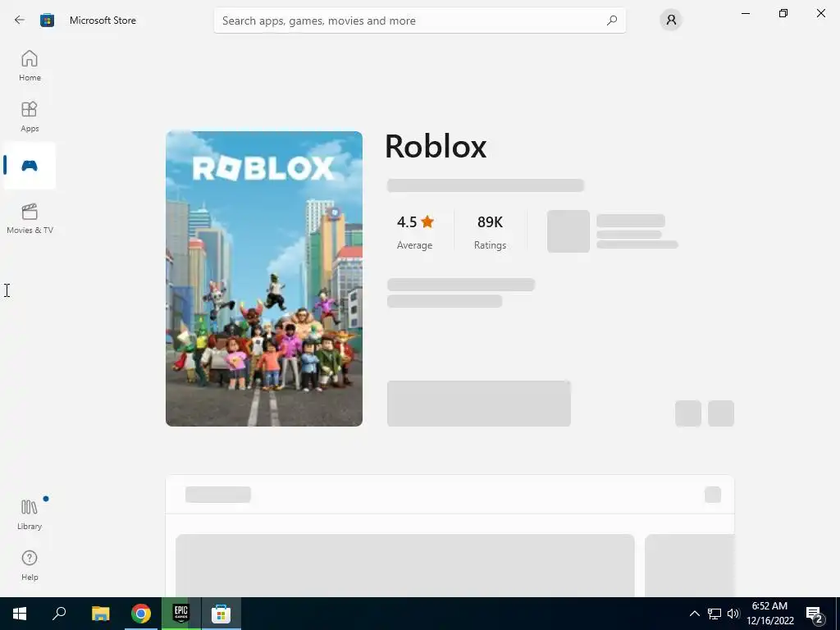Viewport: 840px width, 630px height.
Task: Click the magnifier search icon in search box
Action: 612,21
